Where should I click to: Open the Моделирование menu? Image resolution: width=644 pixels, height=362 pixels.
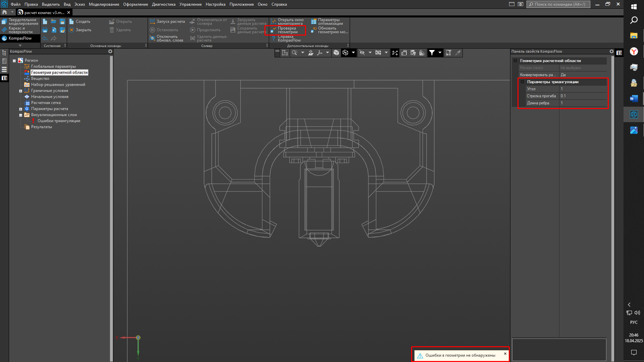tap(104, 4)
